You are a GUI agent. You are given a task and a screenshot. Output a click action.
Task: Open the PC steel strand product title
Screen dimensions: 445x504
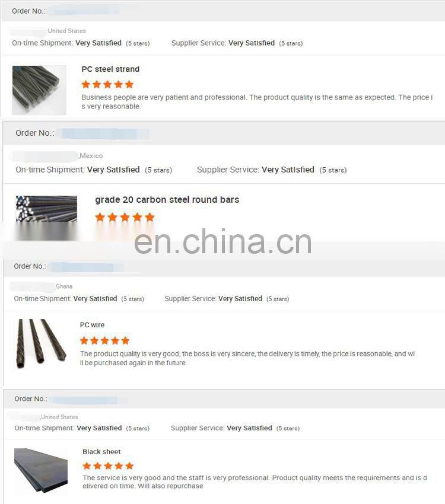(110, 69)
